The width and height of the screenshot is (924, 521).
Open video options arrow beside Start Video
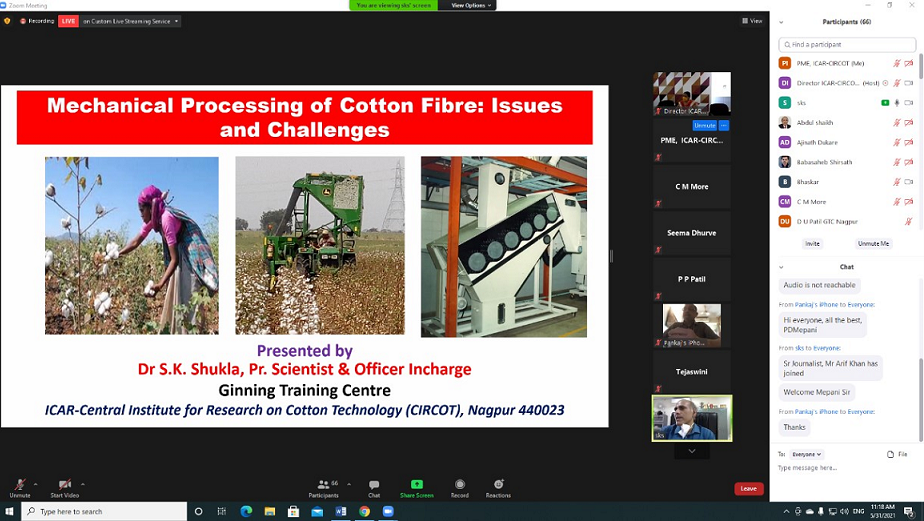[82, 484]
